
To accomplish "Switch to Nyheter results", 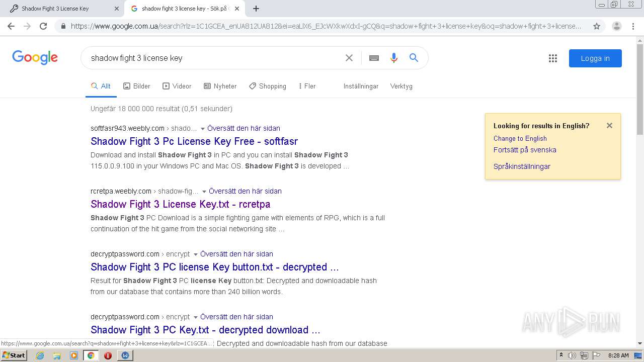I will (x=220, y=86).
